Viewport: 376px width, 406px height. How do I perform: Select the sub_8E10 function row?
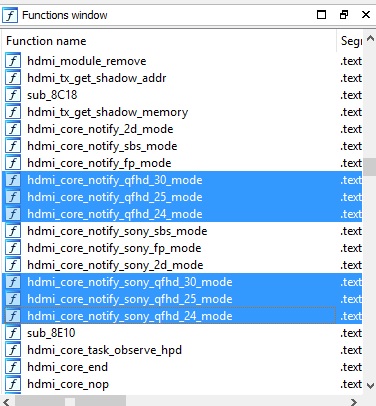(x=182, y=333)
